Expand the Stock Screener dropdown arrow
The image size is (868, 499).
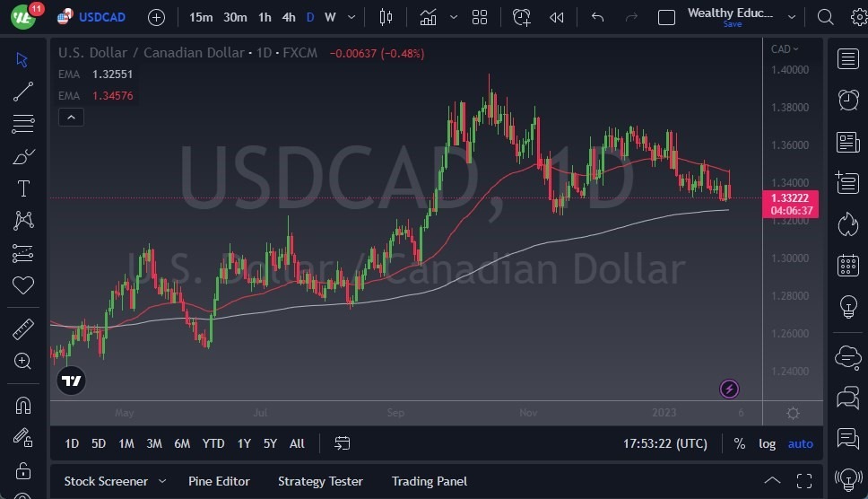[x=162, y=481]
